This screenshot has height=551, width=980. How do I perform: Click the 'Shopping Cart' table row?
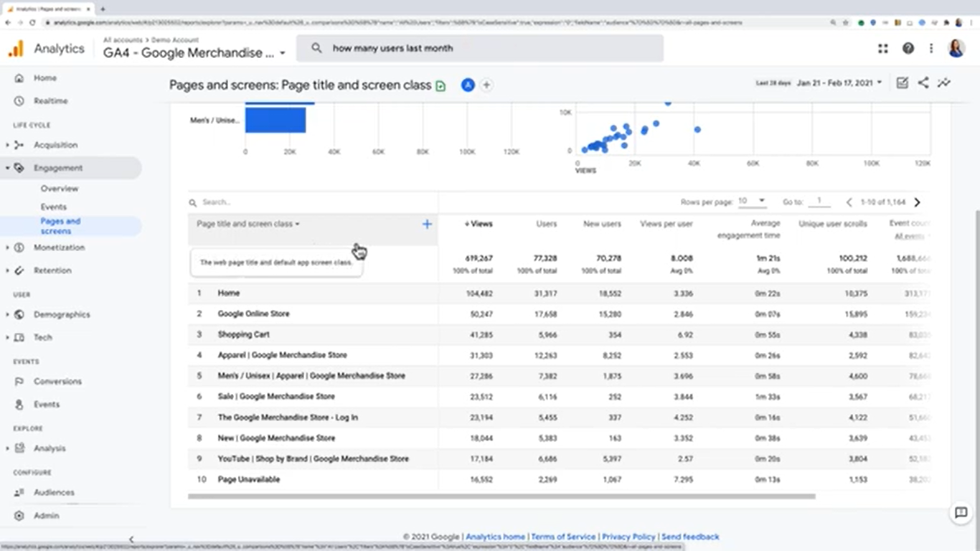coord(560,334)
